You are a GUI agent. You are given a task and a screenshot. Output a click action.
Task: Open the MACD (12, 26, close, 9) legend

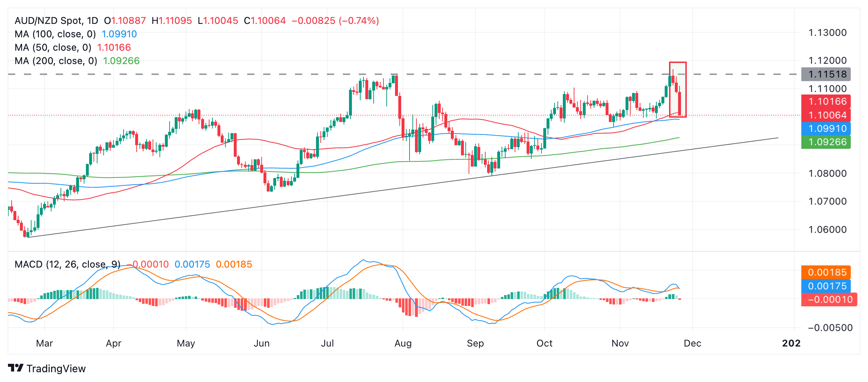tap(67, 264)
